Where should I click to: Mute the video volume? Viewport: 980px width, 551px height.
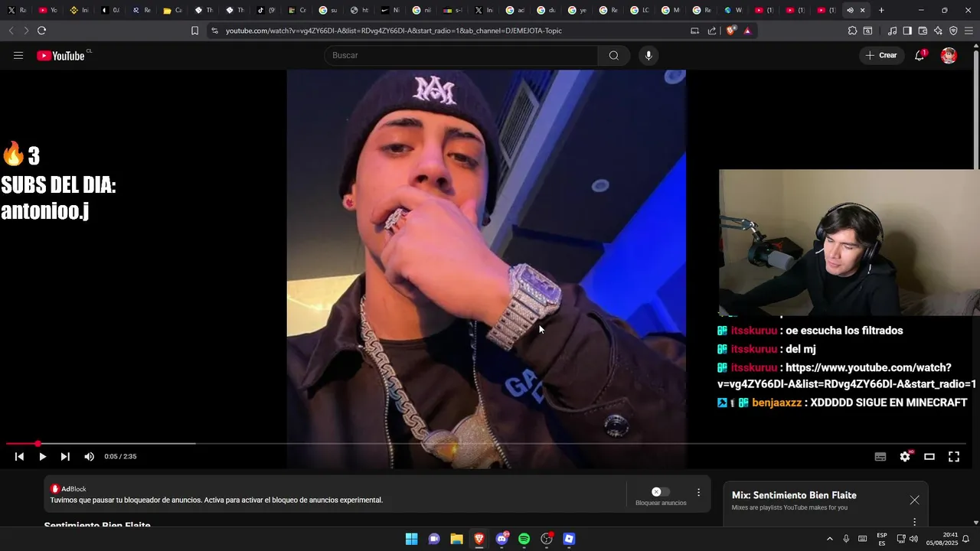pos(89,456)
